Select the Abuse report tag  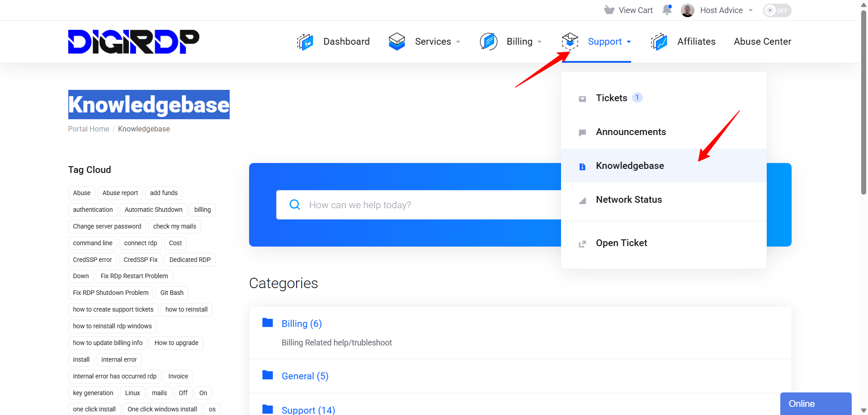[x=120, y=193]
